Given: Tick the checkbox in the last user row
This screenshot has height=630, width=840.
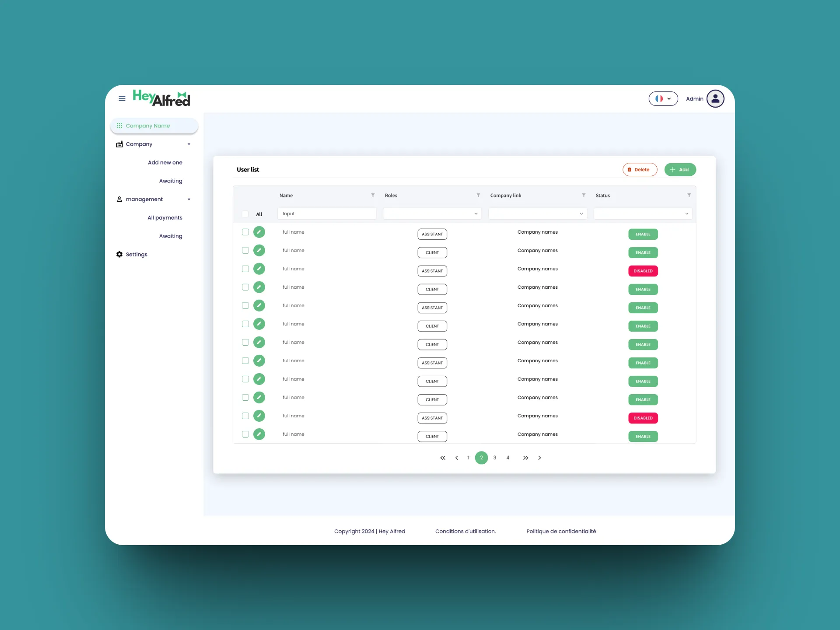Looking at the screenshot, I should (x=245, y=434).
